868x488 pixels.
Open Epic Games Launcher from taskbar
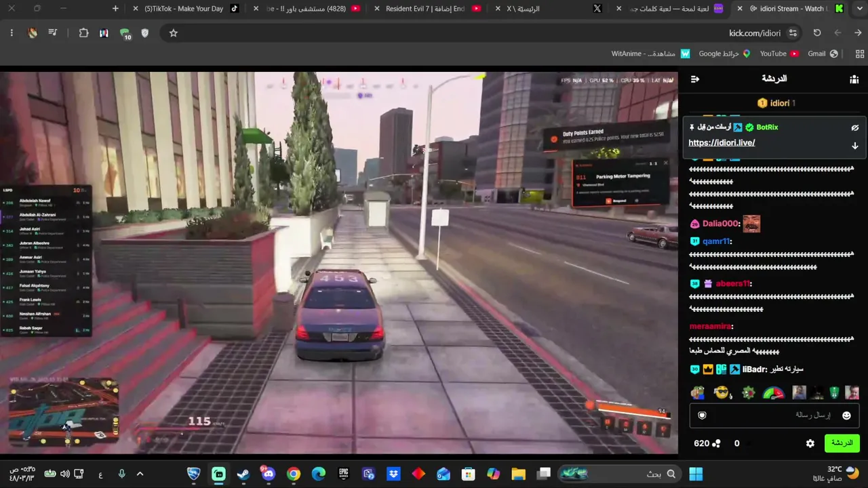(x=344, y=474)
